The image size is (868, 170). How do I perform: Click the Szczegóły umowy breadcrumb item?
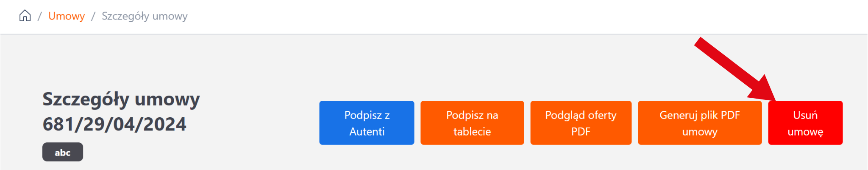145,16
